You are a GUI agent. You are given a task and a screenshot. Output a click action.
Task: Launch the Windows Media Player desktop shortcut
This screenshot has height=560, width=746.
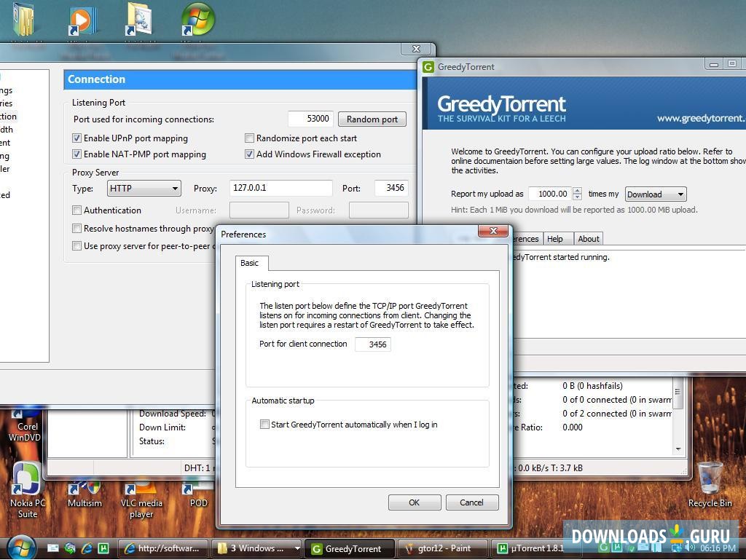[x=83, y=20]
